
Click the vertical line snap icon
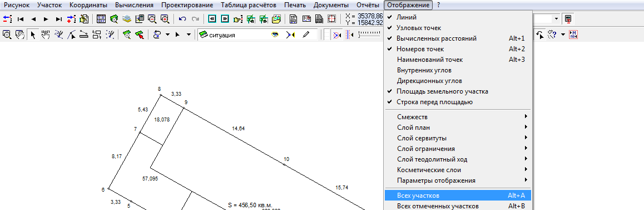pyautogui.click(x=350, y=35)
